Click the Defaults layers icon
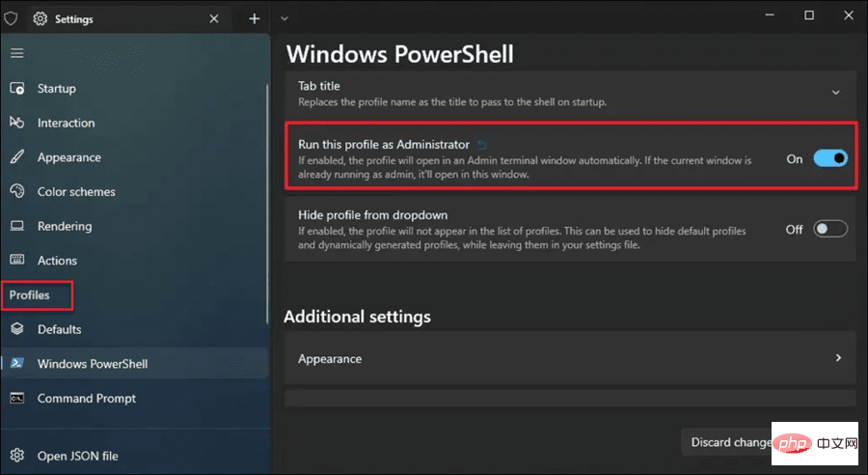Screen dimensions: 868x475 17,328
